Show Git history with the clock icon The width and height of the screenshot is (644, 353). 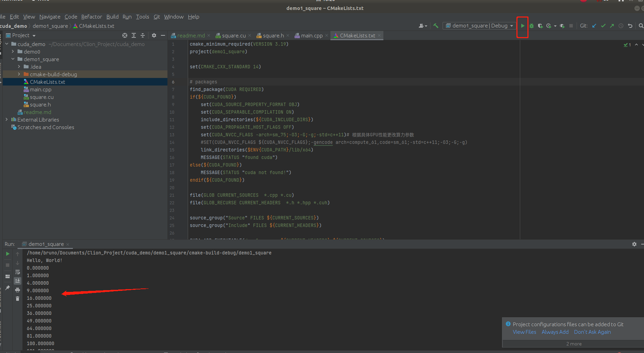click(x=621, y=26)
